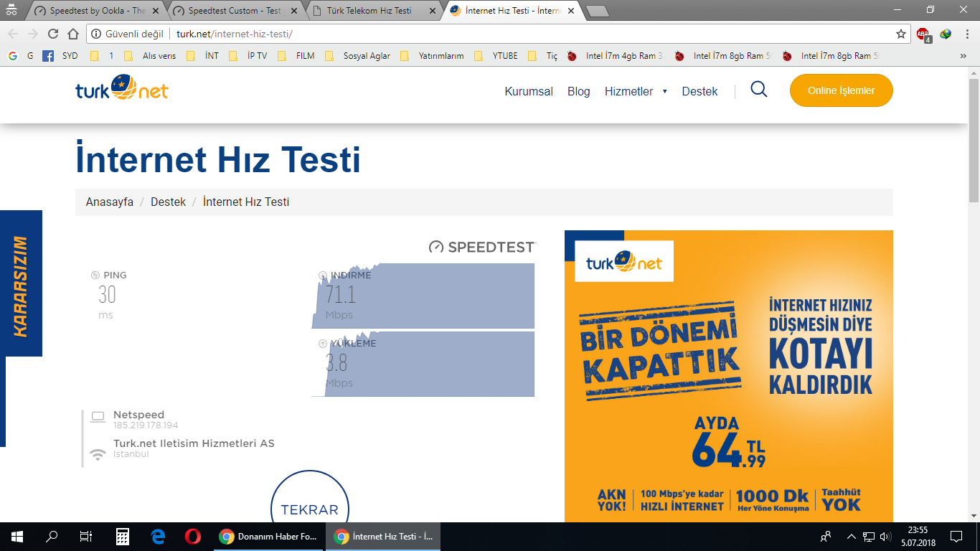Click the Netspeed IP 185.219.178.194 text
Viewport: 980px width, 551px height.
pyautogui.click(x=146, y=425)
